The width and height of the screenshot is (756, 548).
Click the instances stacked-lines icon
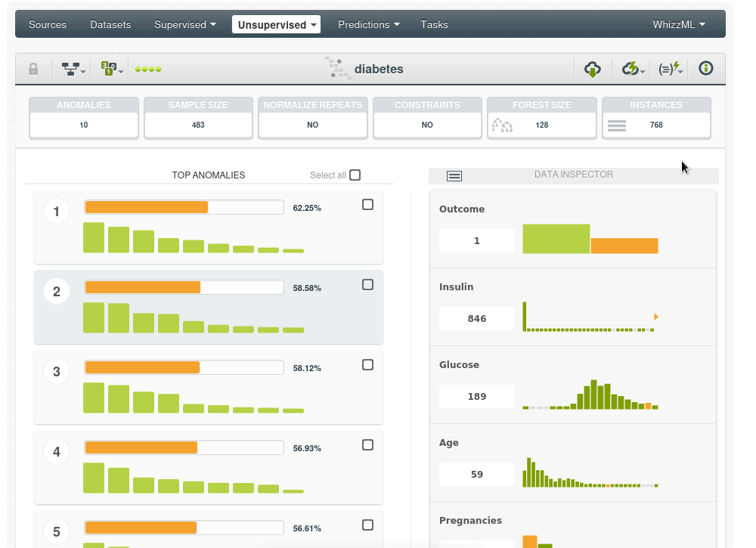click(617, 125)
